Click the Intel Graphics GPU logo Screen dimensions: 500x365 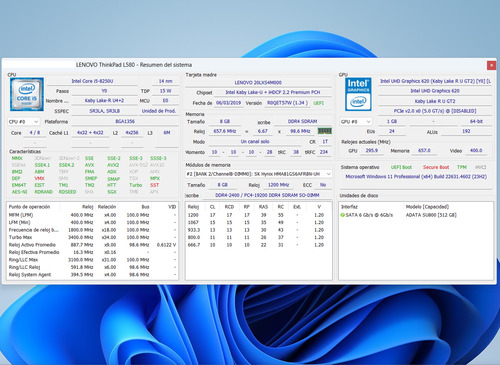pos(358,94)
